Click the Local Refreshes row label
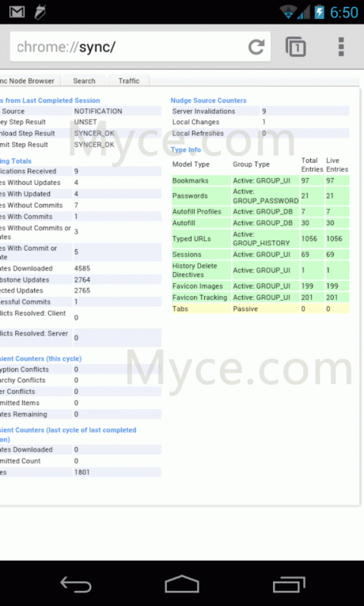 [x=198, y=134]
